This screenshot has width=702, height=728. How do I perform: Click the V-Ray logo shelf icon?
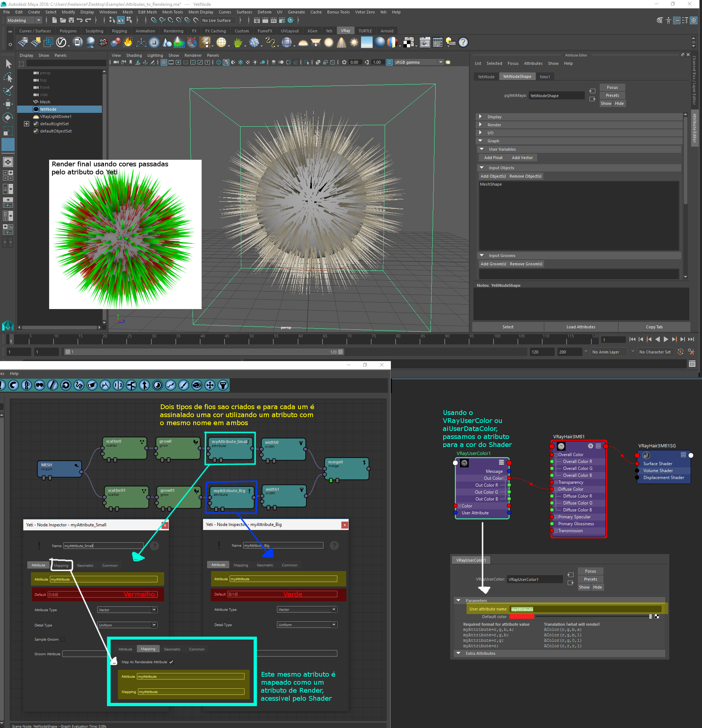(x=61, y=42)
